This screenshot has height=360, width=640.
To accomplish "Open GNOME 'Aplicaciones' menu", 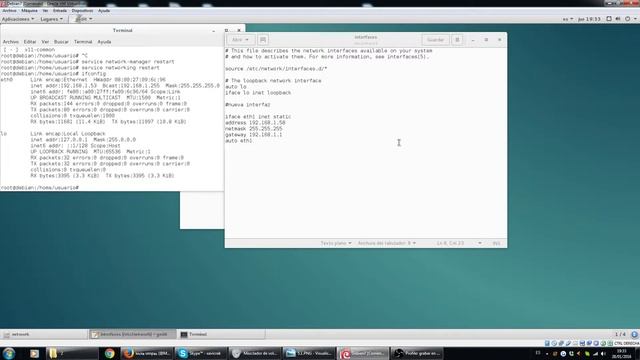I will (18, 19).
